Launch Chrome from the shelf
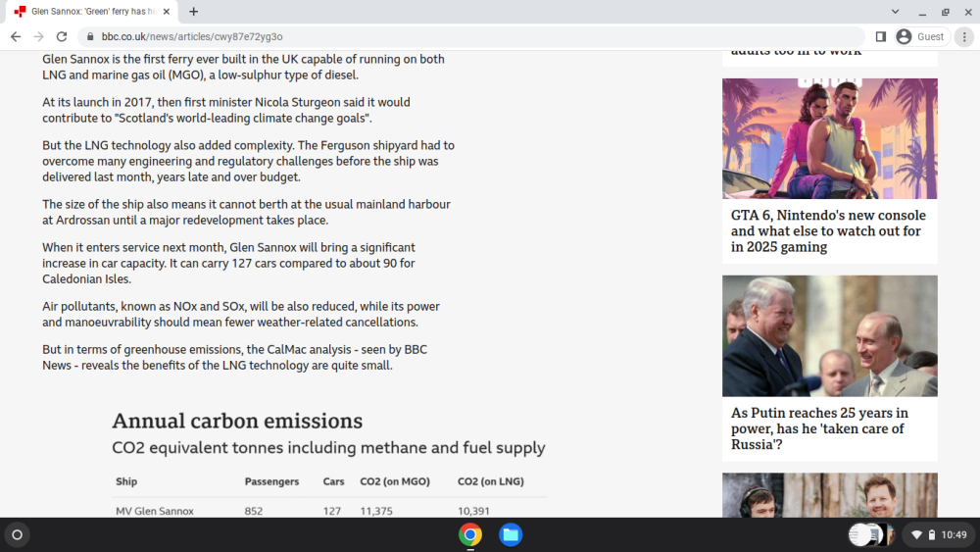 point(470,535)
